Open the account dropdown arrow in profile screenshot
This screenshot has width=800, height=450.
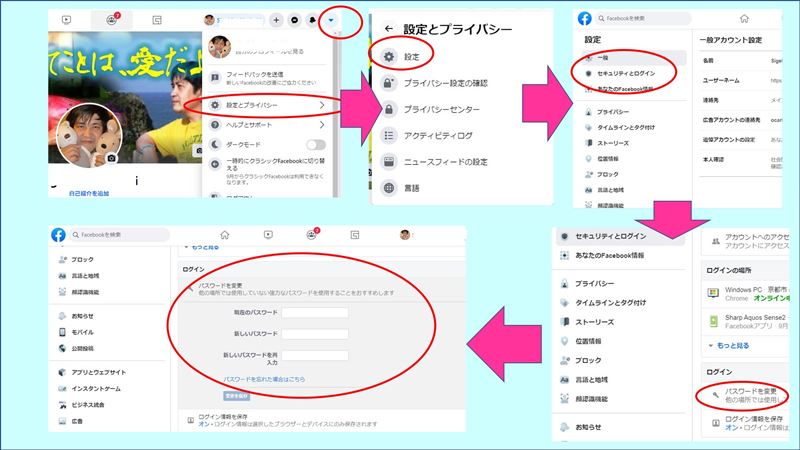[x=331, y=20]
